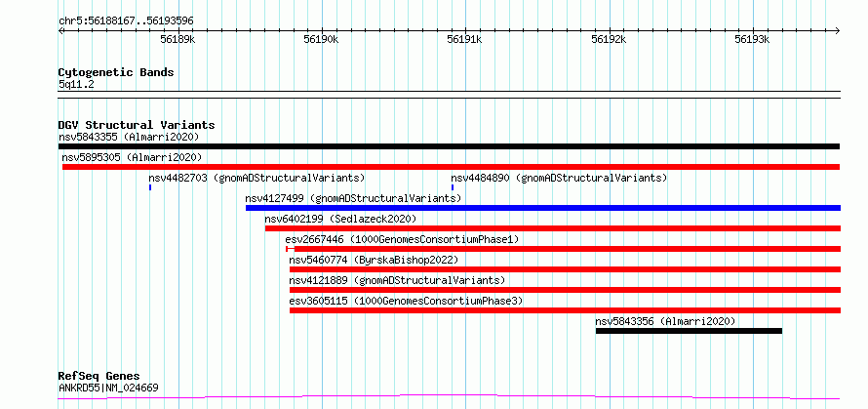The width and height of the screenshot is (868, 409).
Task: Click the right arrowhead of the ruler
Action: (838, 30)
